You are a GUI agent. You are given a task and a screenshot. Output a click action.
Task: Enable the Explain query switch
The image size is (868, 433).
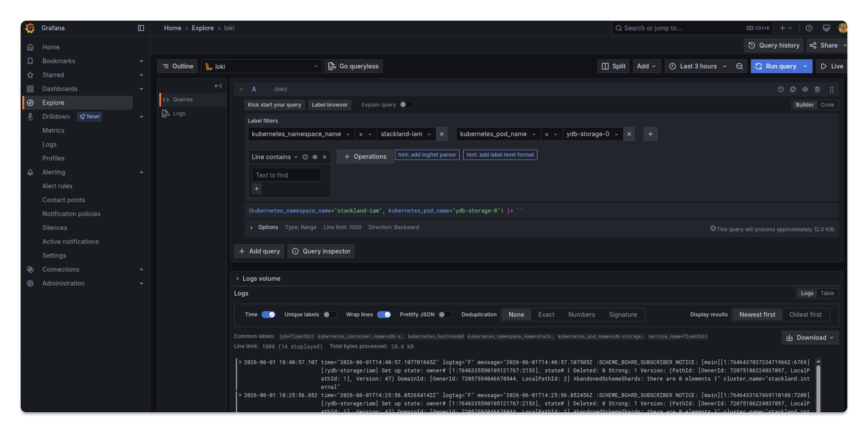pos(406,105)
